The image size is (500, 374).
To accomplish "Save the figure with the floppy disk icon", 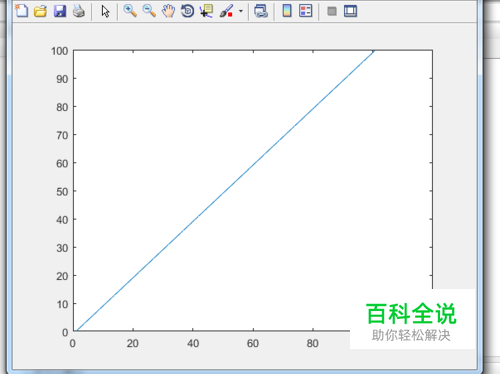I will click(x=60, y=11).
